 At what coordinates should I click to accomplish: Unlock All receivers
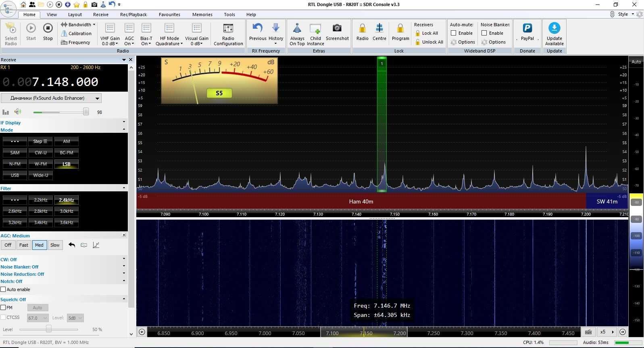[x=429, y=42]
